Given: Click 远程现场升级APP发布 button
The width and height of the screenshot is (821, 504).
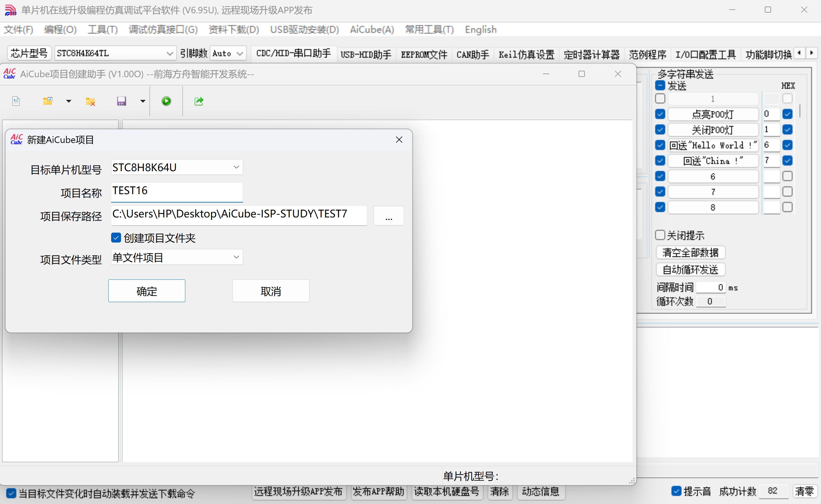Looking at the screenshot, I should point(298,491).
